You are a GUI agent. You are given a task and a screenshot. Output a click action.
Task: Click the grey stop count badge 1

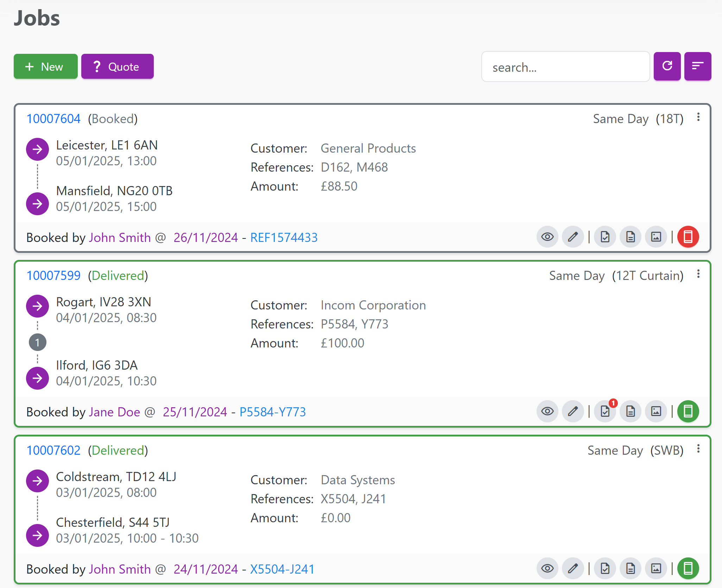coord(38,343)
